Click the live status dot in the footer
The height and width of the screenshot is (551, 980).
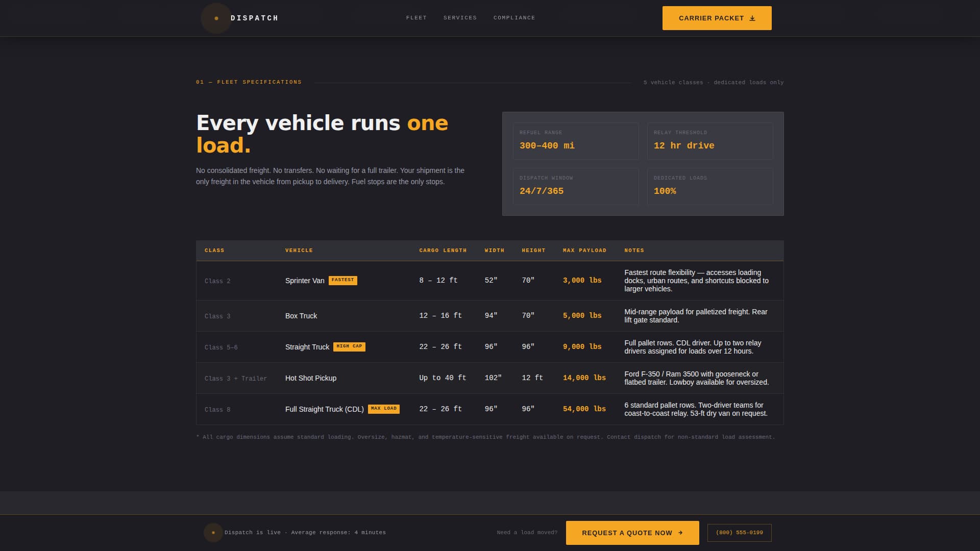pyautogui.click(x=213, y=533)
